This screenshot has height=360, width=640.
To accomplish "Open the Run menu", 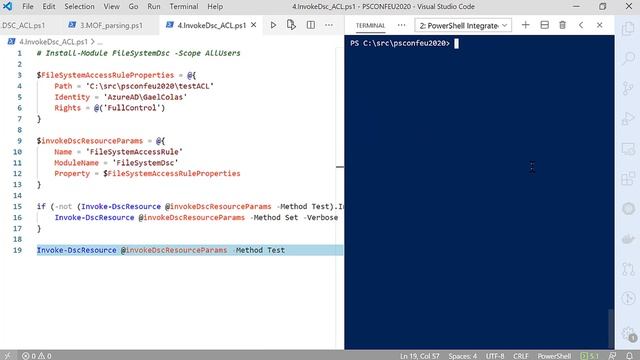I will point(153,7).
